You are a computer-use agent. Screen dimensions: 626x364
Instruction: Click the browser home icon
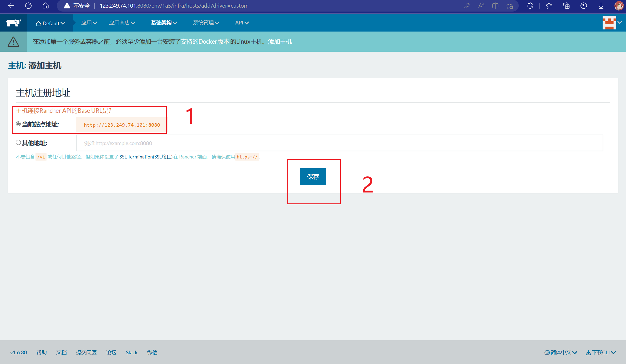[46, 6]
